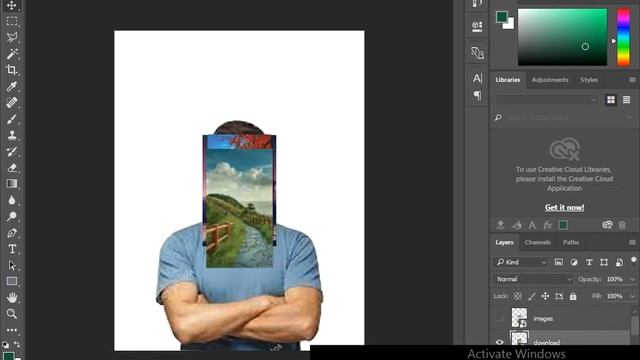The image size is (640, 360).
Task: Toggle lock transparent pixels
Action: click(518, 296)
